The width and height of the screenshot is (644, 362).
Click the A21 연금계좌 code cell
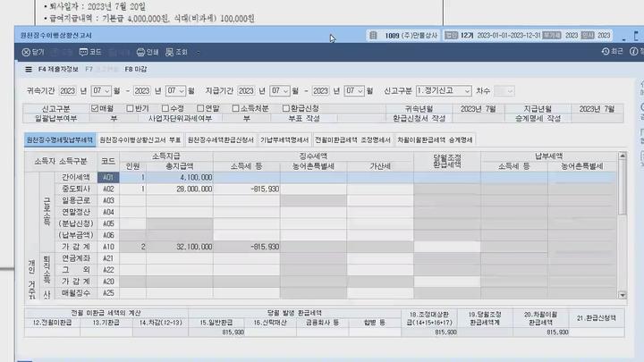[x=108, y=258]
